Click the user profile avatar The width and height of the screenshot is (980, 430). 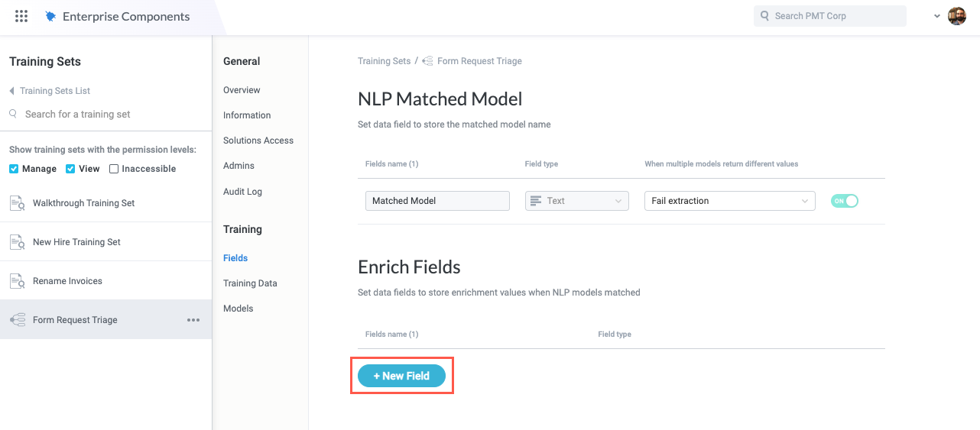pos(956,16)
